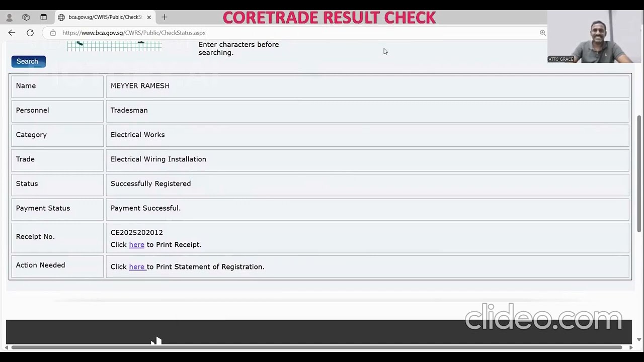Select the name text 'MEYYER RAMESH'

point(140,86)
